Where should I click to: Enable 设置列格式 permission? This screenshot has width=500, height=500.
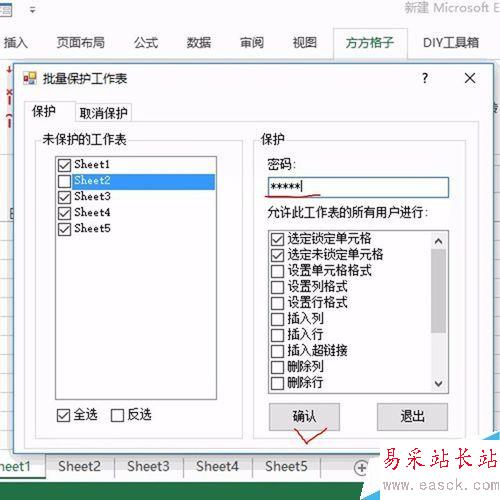click(x=277, y=287)
